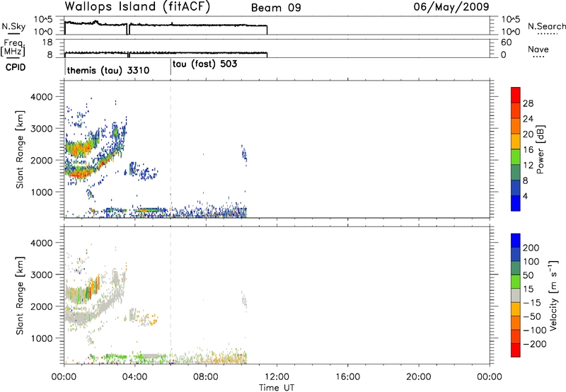
Task: Click the Slant Range label of power panel
Action: [x=20, y=149]
